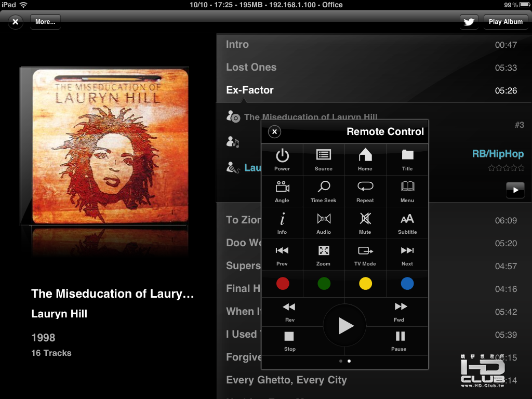Tap the yellow color button
The width and height of the screenshot is (532, 399).
(365, 283)
